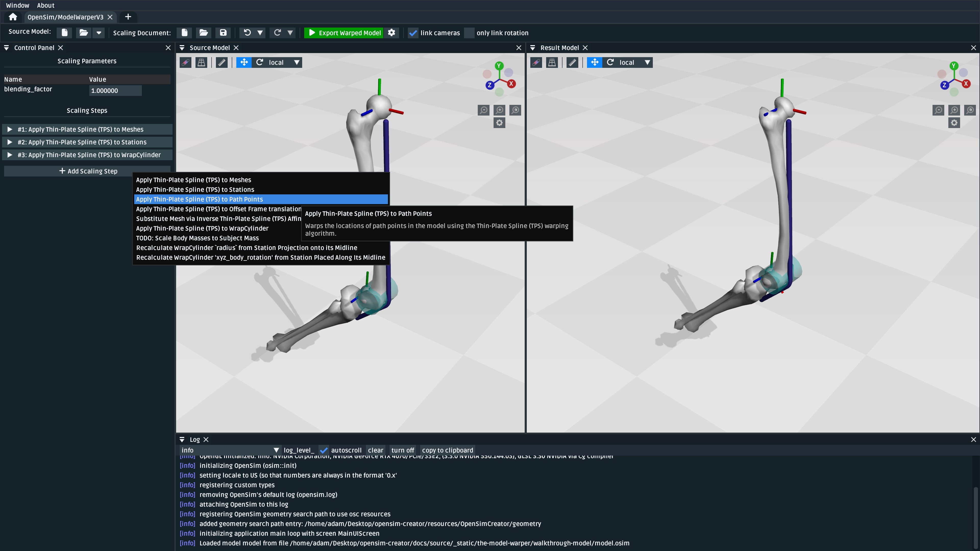Open the Window menu
Viewport: 980px width, 551px height.
[x=18, y=5]
